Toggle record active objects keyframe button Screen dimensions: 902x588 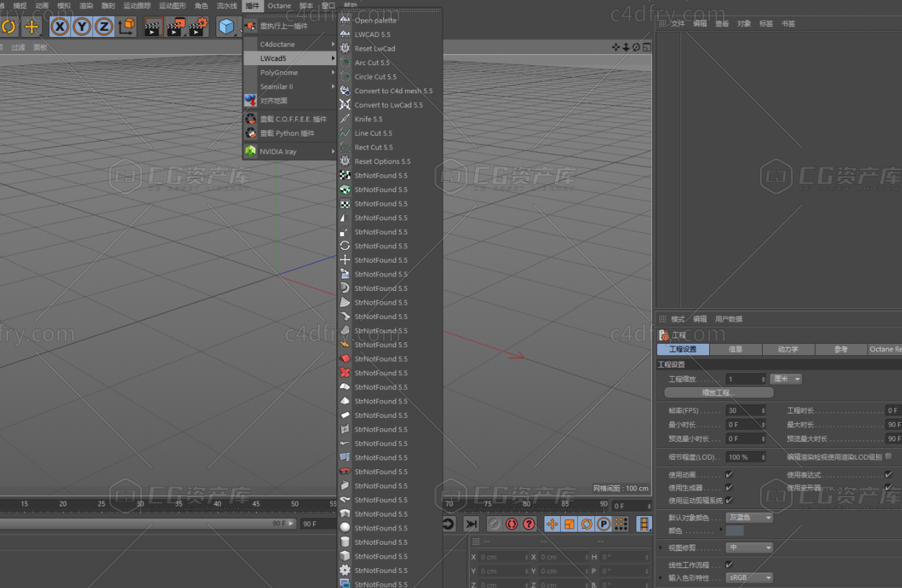494,524
